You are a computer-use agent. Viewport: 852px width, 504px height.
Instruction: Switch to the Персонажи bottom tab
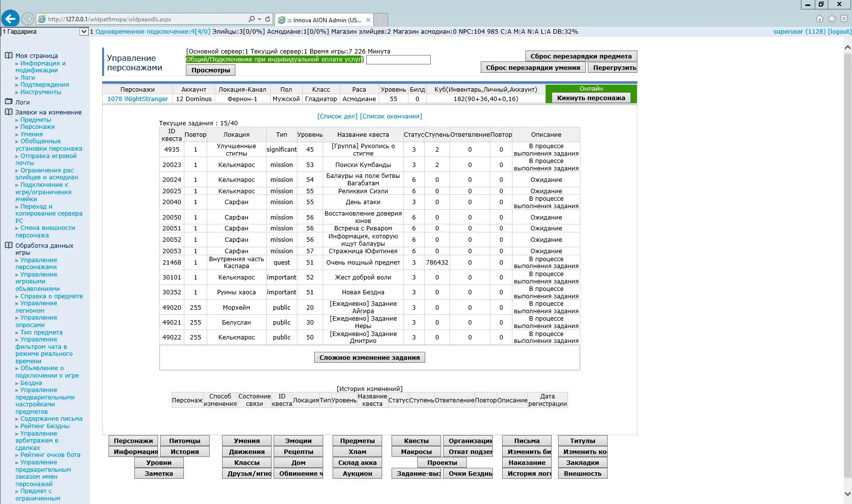(133, 441)
